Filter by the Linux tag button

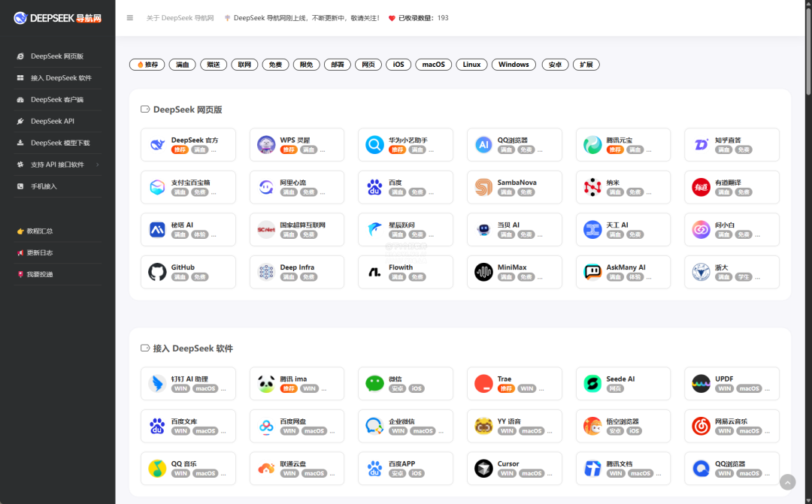tap(471, 65)
